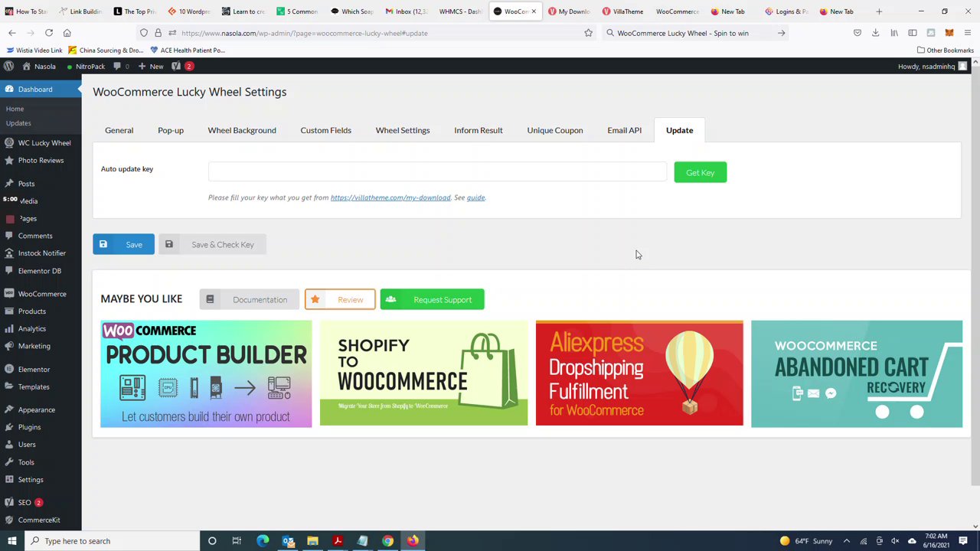980x551 pixels.
Task: Open the Email API tab
Action: [x=625, y=130]
